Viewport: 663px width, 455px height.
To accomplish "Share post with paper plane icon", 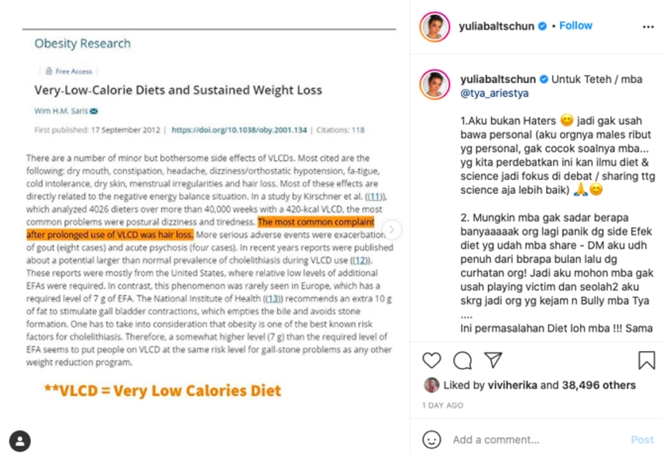I will [493, 360].
